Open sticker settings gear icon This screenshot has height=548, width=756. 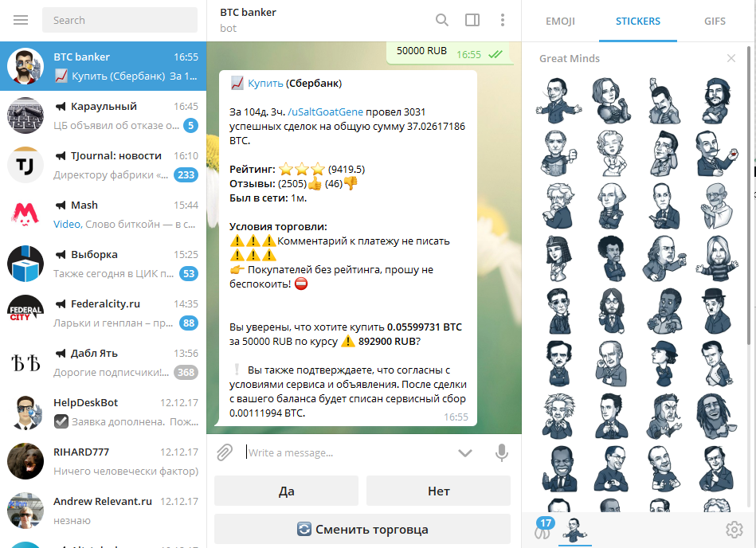pyautogui.click(x=734, y=529)
